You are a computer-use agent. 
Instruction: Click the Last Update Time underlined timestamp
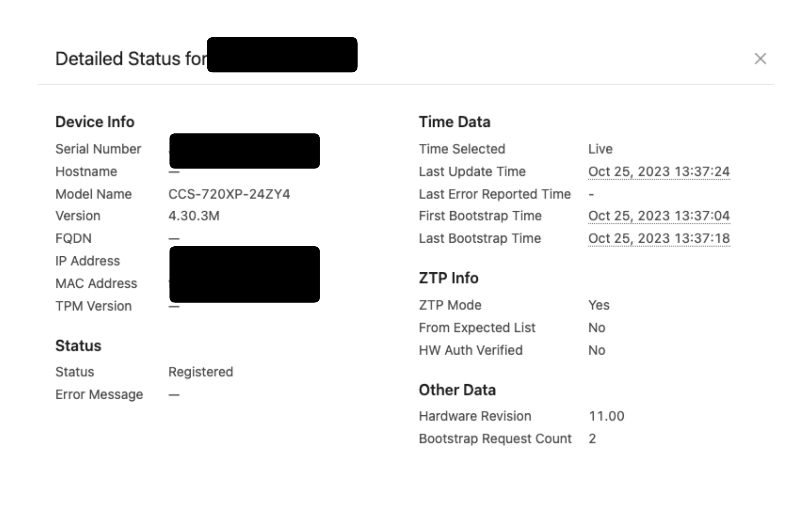[659, 171]
